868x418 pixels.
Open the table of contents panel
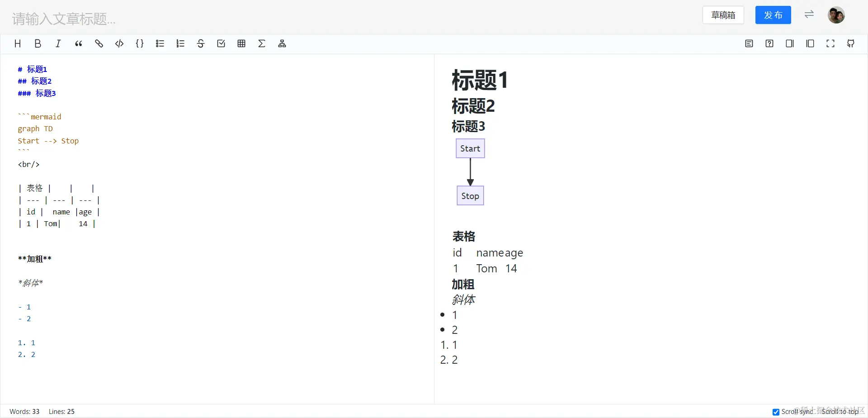pyautogui.click(x=749, y=43)
